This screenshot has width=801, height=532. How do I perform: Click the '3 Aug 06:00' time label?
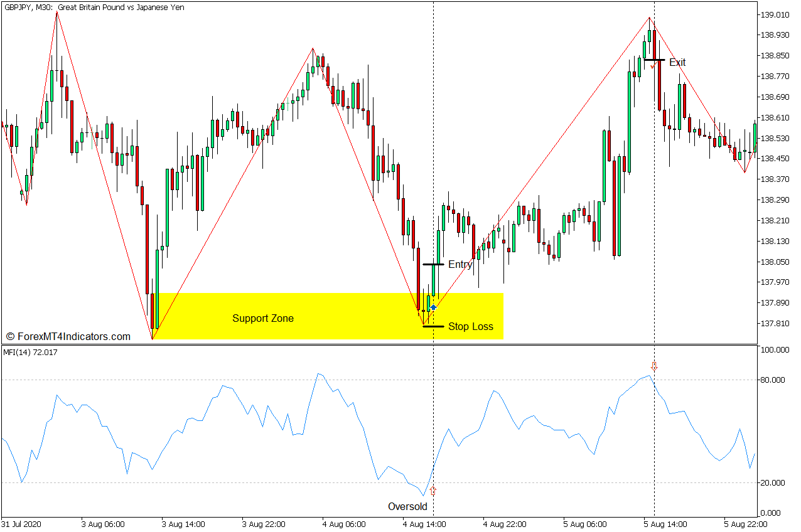tap(103, 524)
